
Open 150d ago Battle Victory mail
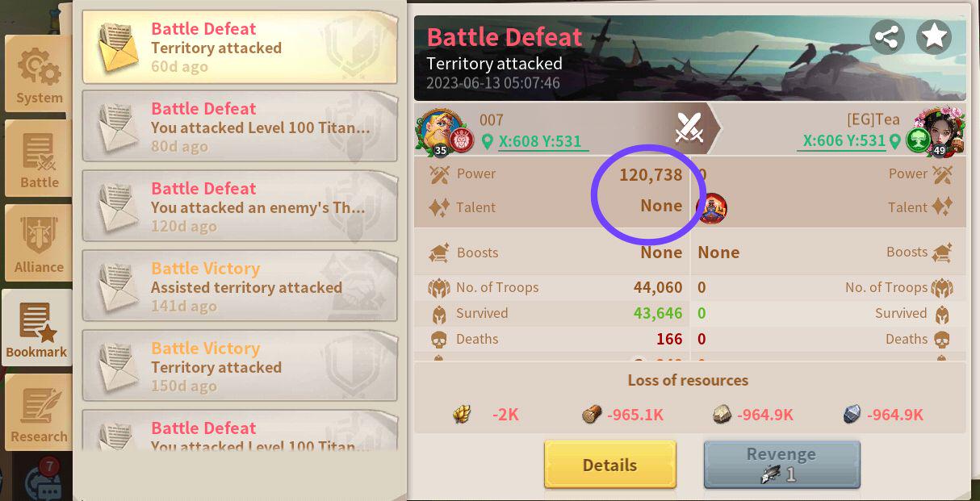pyautogui.click(x=240, y=366)
